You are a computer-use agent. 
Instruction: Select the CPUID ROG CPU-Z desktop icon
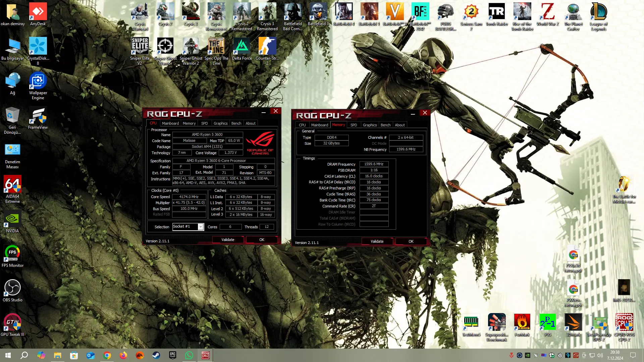[624, 327]
